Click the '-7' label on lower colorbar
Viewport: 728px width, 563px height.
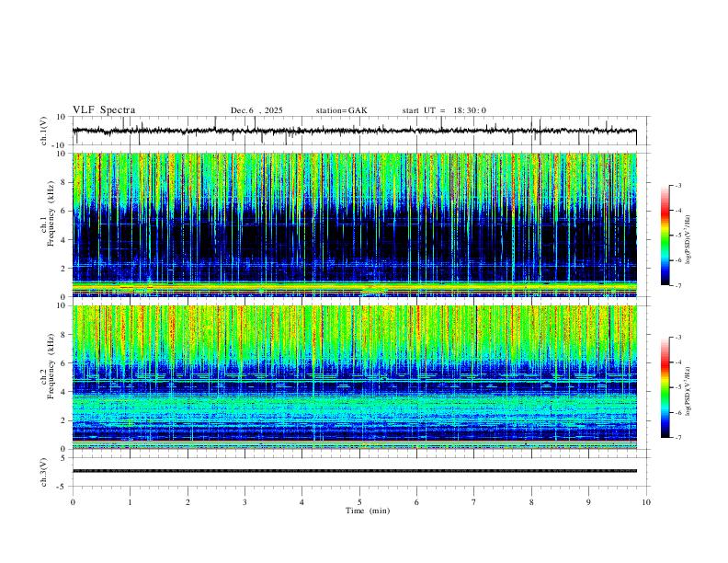[677, 438]
